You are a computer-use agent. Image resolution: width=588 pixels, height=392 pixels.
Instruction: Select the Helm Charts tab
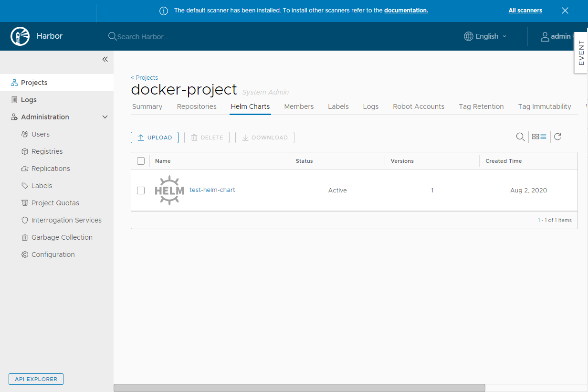pos(250,106)
